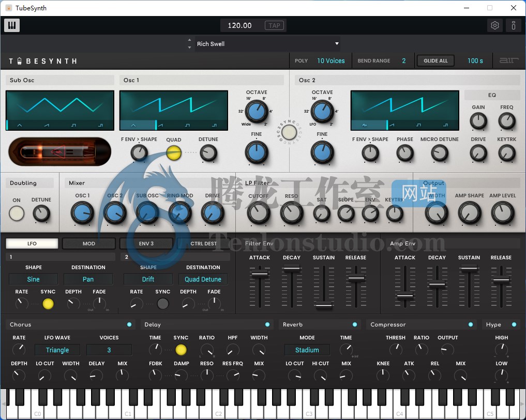Click the EQ GAIN knob

478,121
